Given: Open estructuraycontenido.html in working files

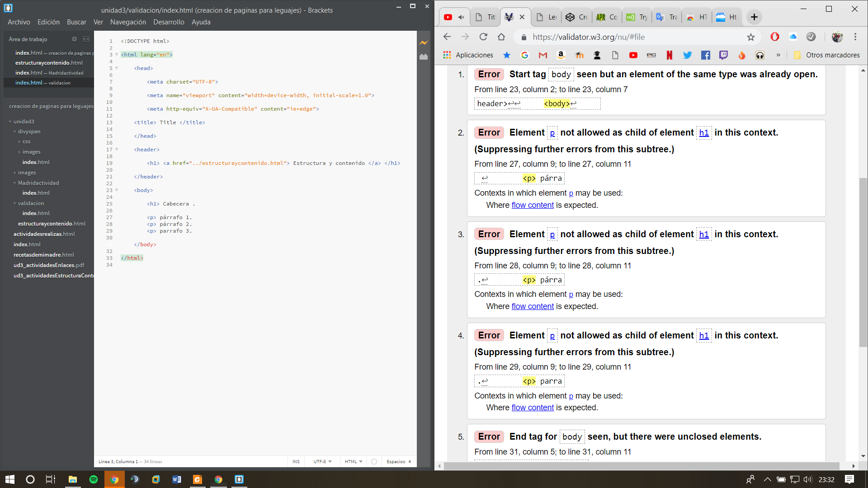Looking at the screenshot, I should pos(49,63).
